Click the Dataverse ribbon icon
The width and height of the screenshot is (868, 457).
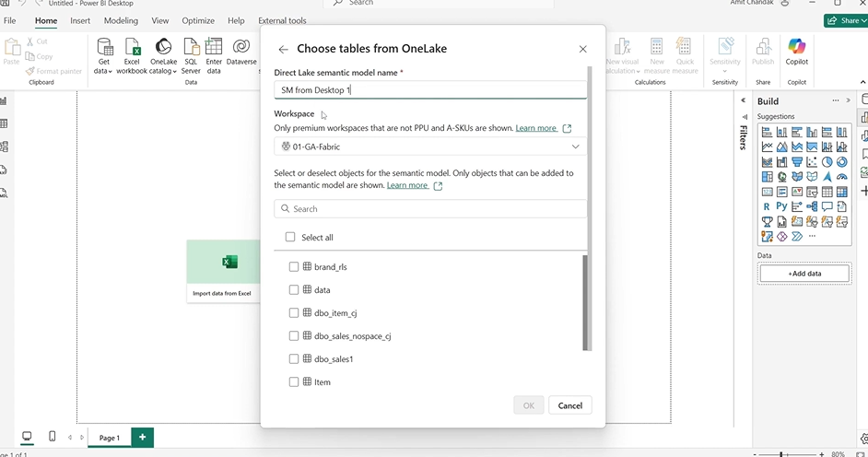(x=241, y=52)
